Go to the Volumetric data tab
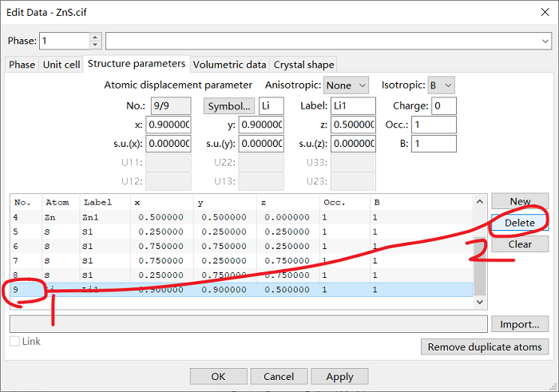The image size is (559, 392). click(x=229, y=65)
